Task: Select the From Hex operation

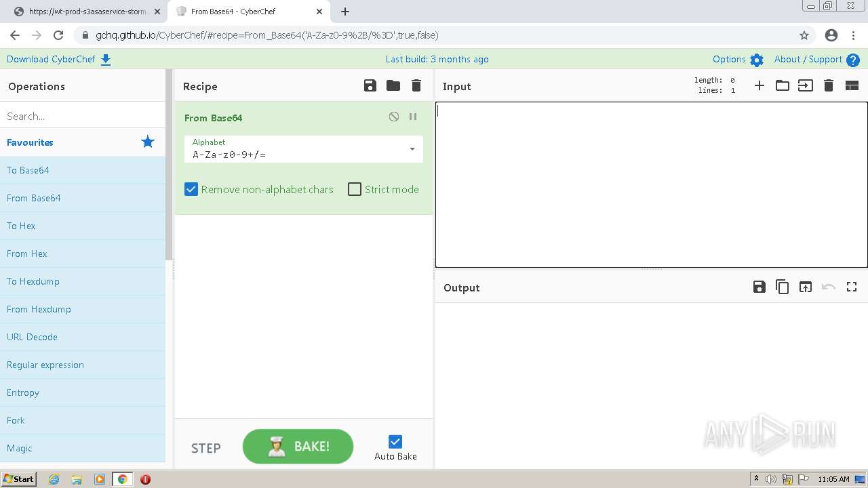Action: click(x=83, y=253)
